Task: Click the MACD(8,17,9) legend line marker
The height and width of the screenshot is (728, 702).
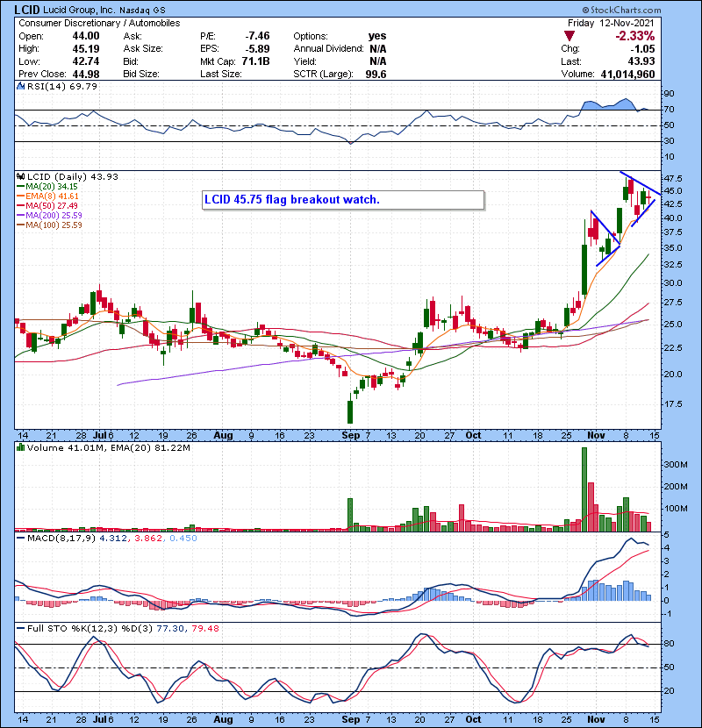Action: click(x=20, y=539)
